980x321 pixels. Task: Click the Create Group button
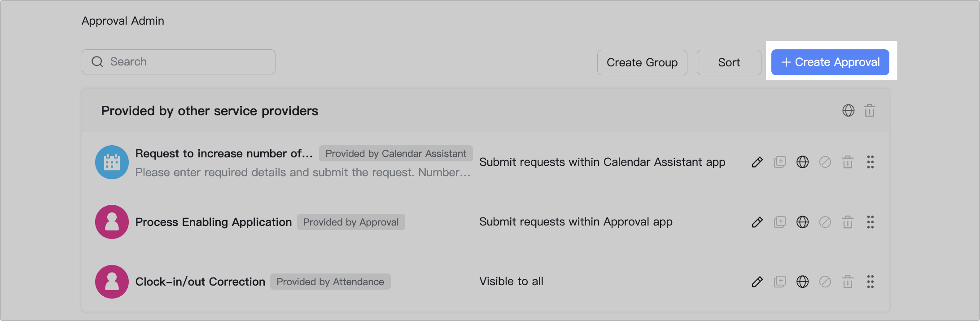642,62
